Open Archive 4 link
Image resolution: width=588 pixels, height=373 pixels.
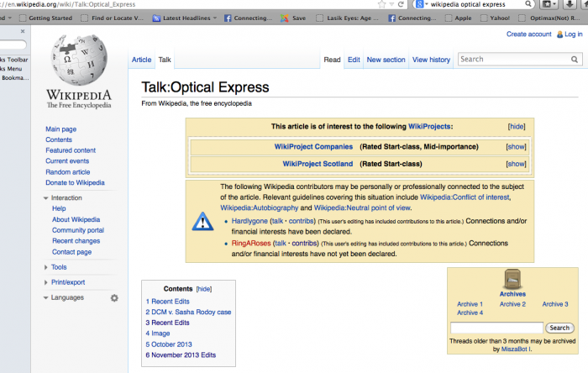(x=470, y=313)
